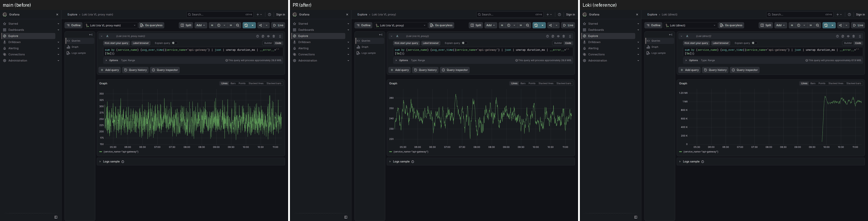Collapse query A chevron in Loki (reference) panel
The height and width of the screenshot is (221, 868).
682,36
